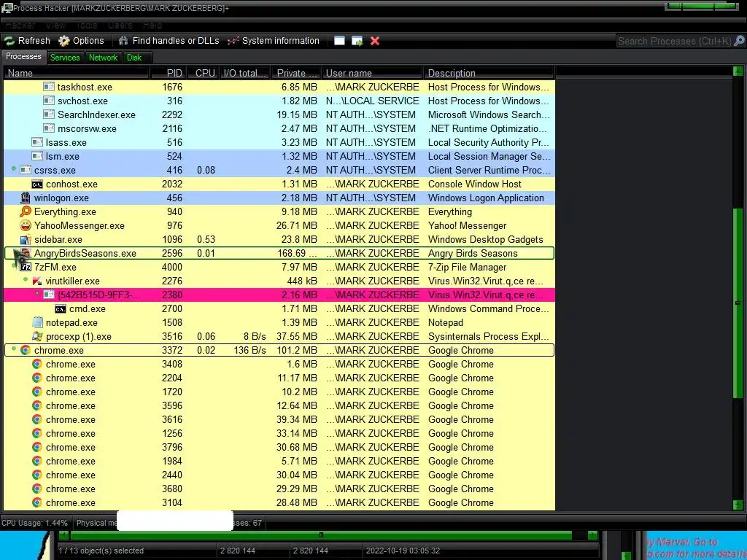Sort by the Name column header
Viewport: 747px width, 560px height.
tap(76, 73)
